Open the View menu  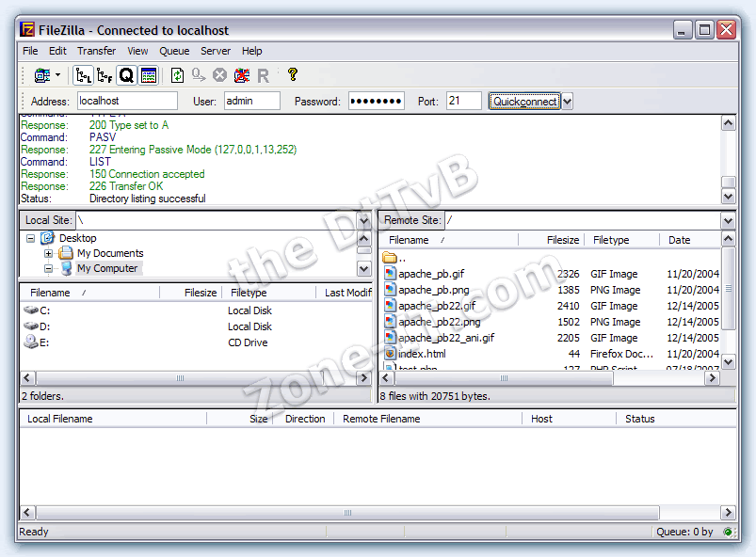tap(137, 51)
